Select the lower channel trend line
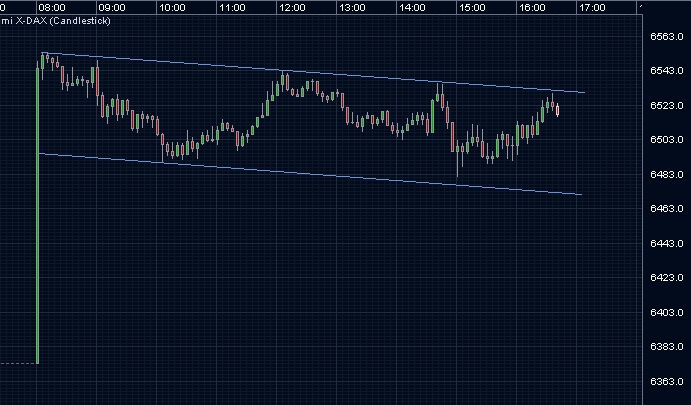 (311, 174)
